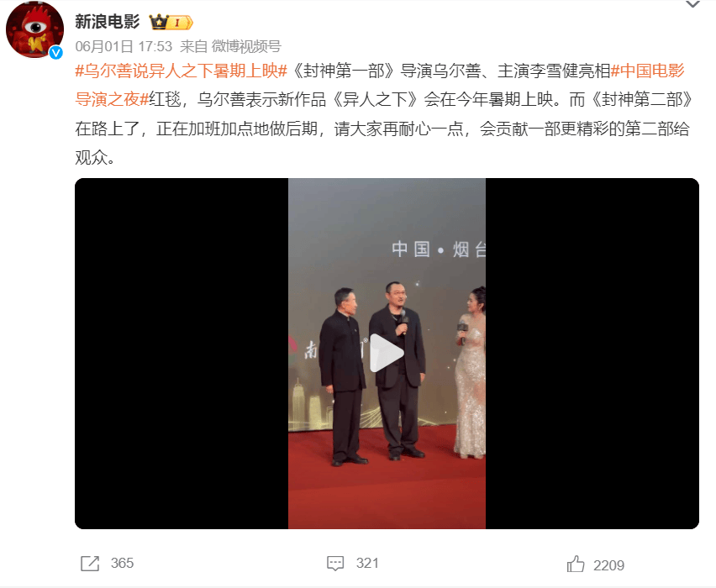
Task: Open comments via the speech bubble icon
Action: pos(335,564)
